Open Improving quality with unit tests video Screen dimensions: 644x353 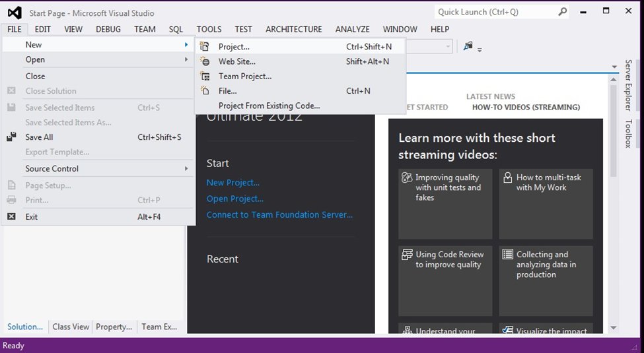[x=445, y=204]
